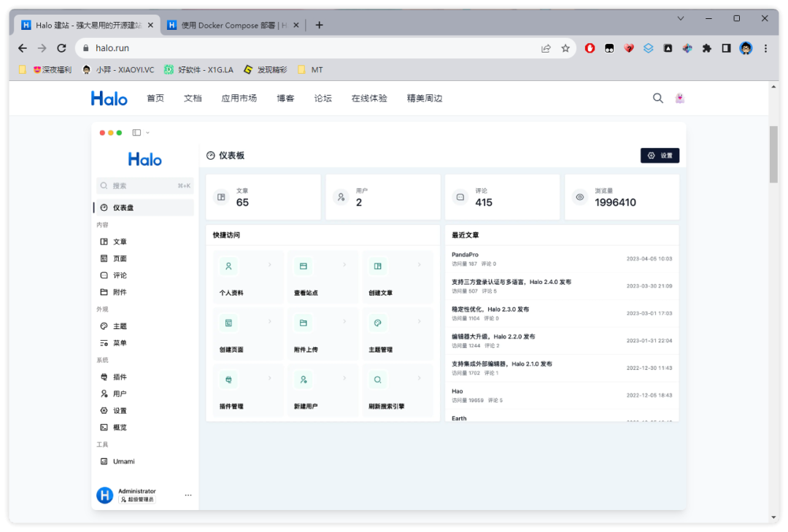Image resolution: width=788 pixels, height=532 pixels.
Task: Select 插件 in the left sidebar
Action: coord(120,377)
